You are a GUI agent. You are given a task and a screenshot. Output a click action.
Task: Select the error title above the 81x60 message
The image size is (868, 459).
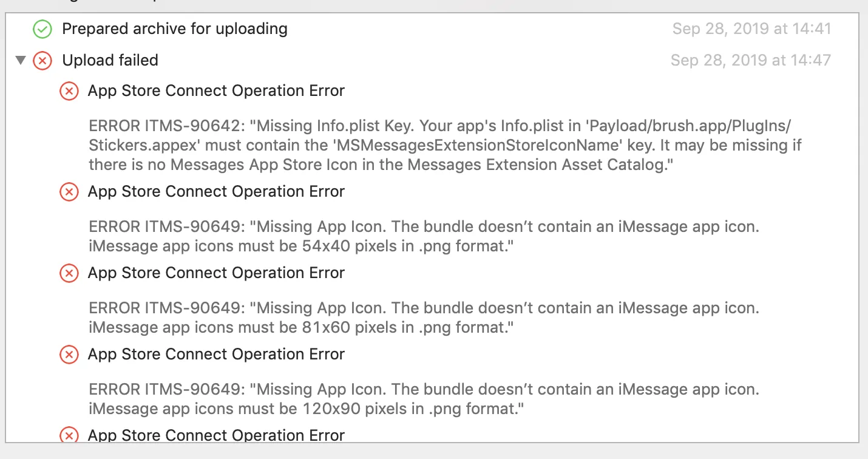216,273
